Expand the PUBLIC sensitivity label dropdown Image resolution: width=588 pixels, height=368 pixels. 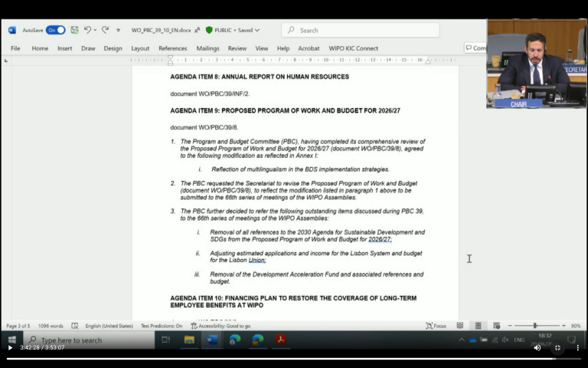click(256, 31)
